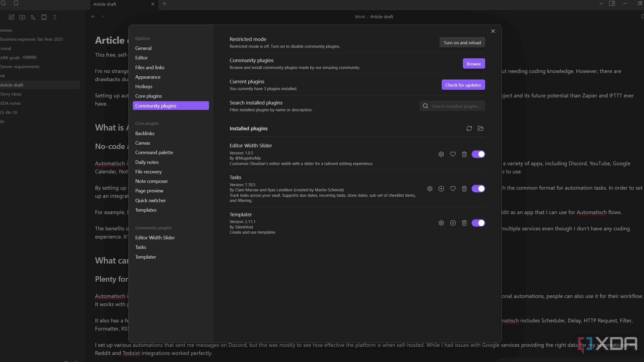This screenshot has height=362, width=644.
Task: Open Hotkeys settings section
Action: 171,87
